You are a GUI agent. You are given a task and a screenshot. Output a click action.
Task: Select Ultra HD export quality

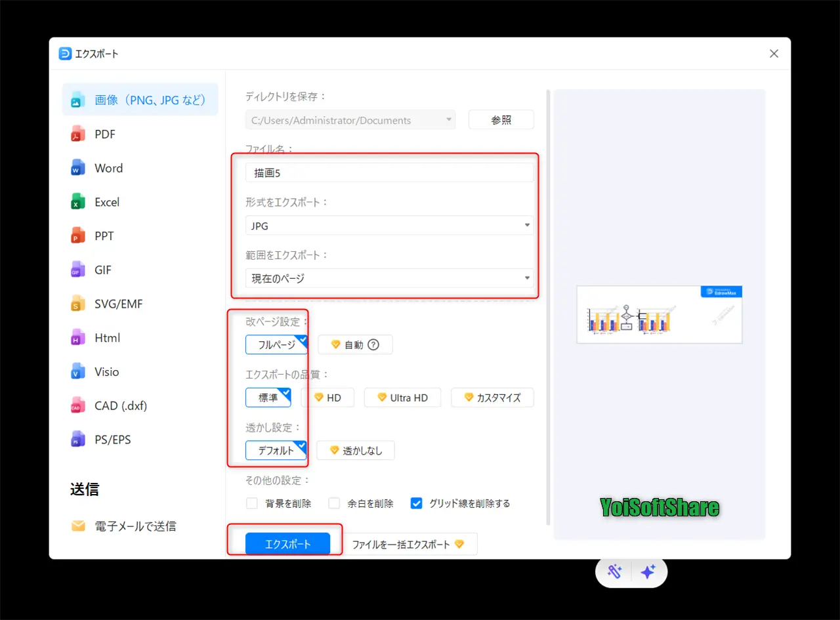[402, 398]
